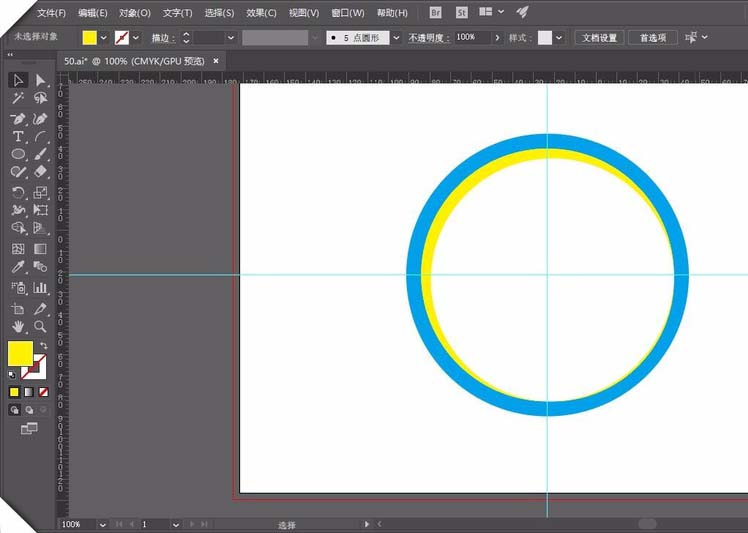Open the 效果(C) menu
The height and width of the screenshot is (533, 748).
click(x=261, y=13)
